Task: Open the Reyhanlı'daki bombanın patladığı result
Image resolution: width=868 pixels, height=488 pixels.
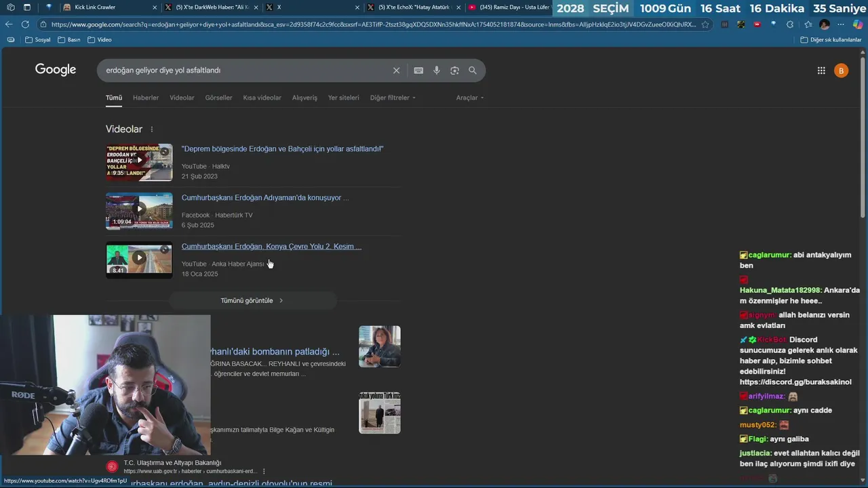Action: tap(275, 352)
